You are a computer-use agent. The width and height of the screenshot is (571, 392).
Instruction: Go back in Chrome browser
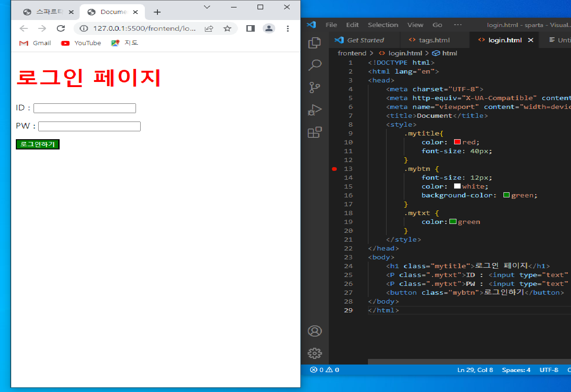24,28
